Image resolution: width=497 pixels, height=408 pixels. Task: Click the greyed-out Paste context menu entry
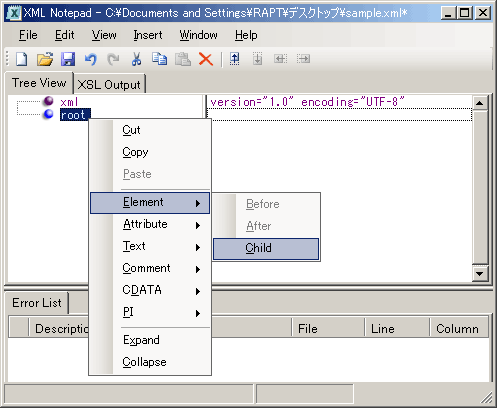pos(150,174)
